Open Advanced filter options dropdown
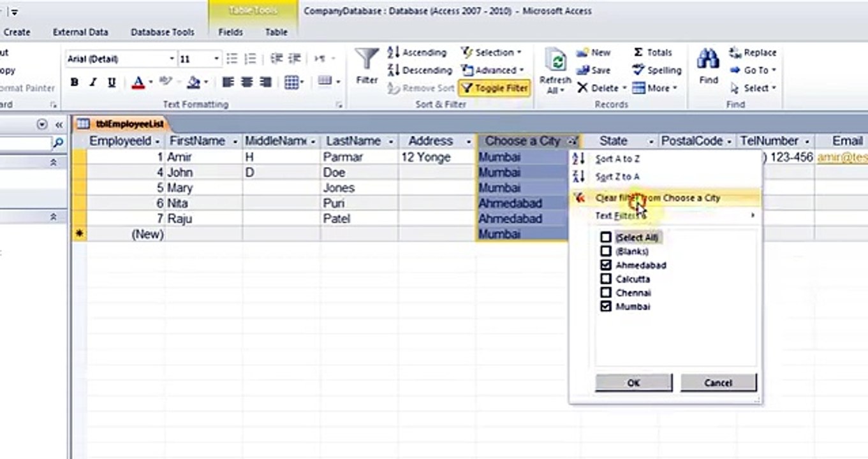868x459 pixels. point(492,70)
